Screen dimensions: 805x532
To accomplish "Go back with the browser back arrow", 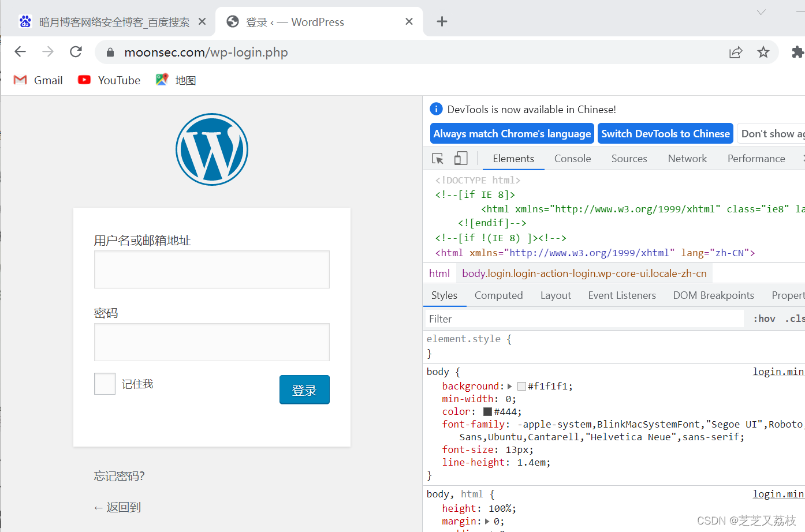I will pos(20,52).
